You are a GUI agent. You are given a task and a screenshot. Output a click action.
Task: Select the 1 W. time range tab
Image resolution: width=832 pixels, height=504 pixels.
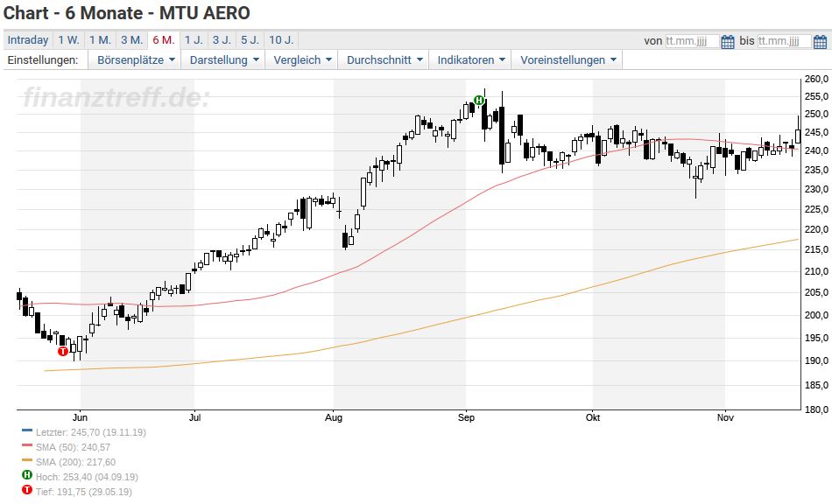tap(68, 39)
